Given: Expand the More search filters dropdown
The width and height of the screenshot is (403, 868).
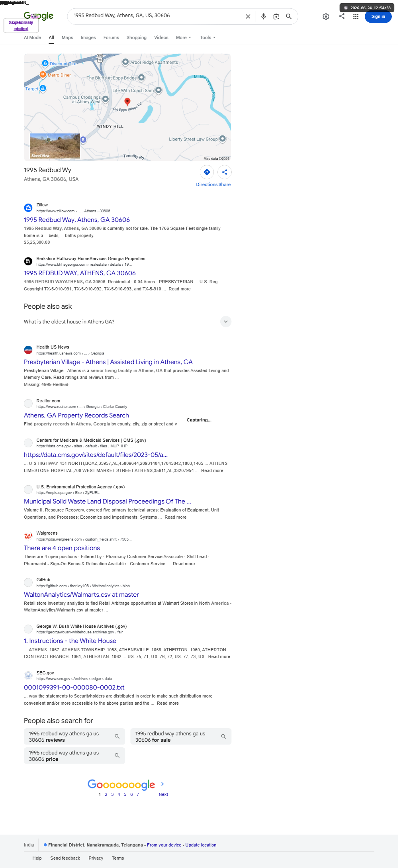Looking at the screenshot, I should coord(184,37).
